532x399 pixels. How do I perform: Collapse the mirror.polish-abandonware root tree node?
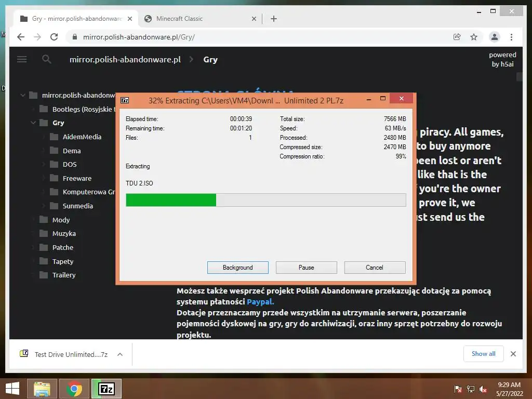tap(23, 96)
